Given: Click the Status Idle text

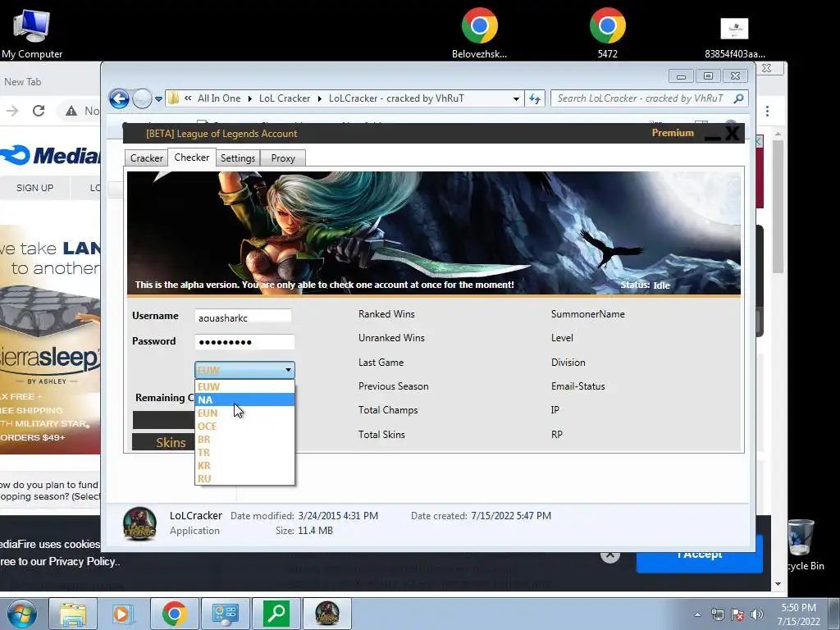Looking at the screenshot, I should pos(645,285).
